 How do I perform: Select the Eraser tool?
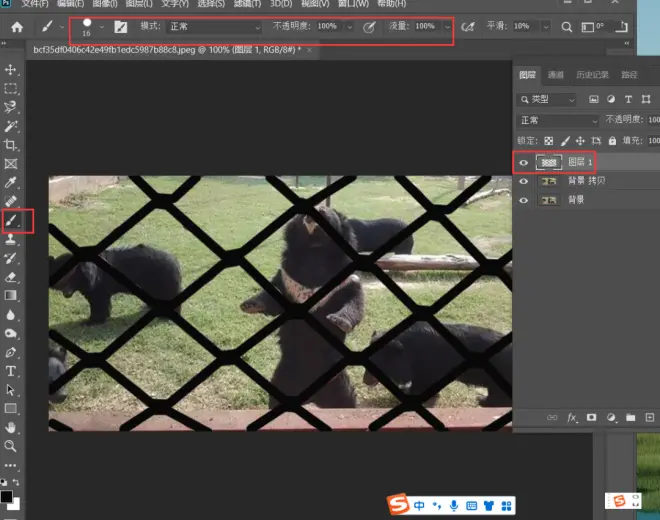[x=11, y=277]
